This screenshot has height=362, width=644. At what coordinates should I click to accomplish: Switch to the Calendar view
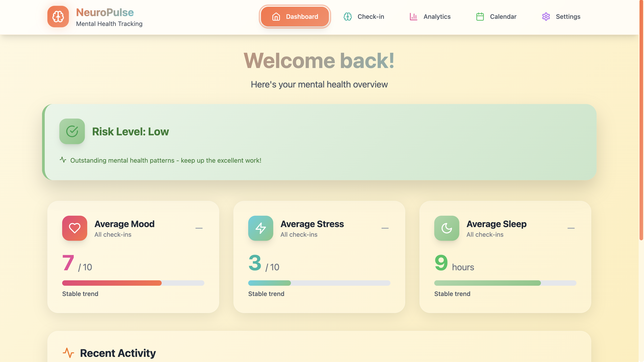tap(496, 17)
